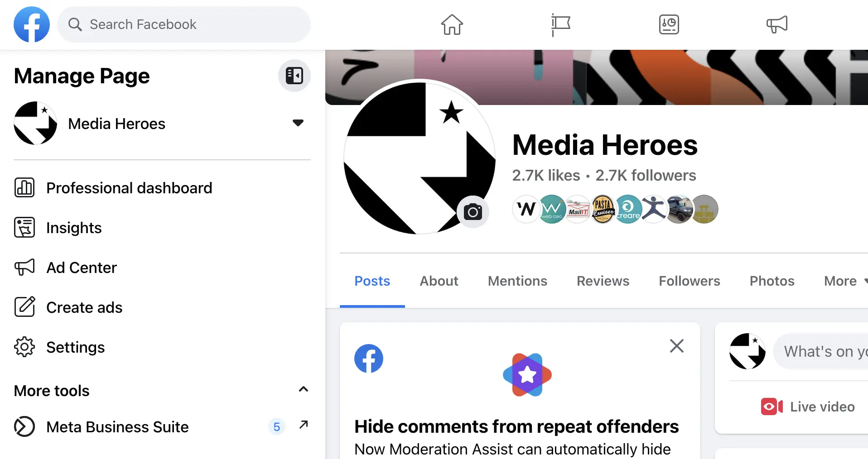Switch to the Mentions tab
This screenshot has width=868, height=459.
click(x=517, y=281)
